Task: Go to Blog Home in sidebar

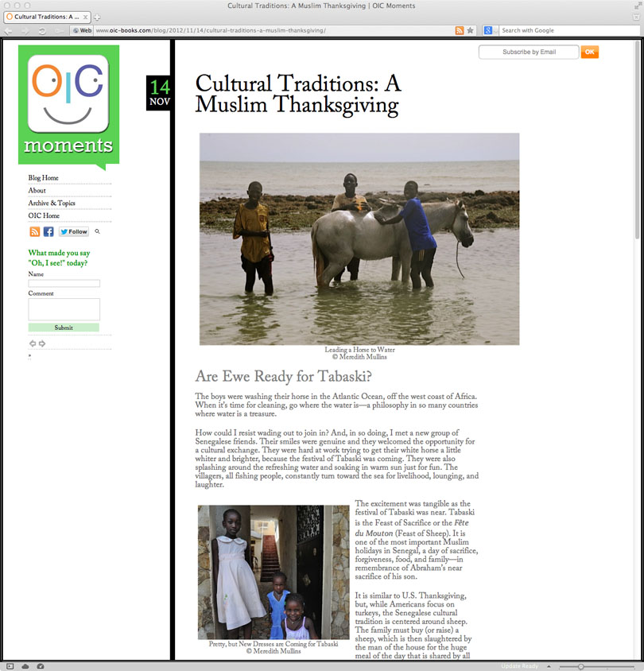Action: point(43,177)
